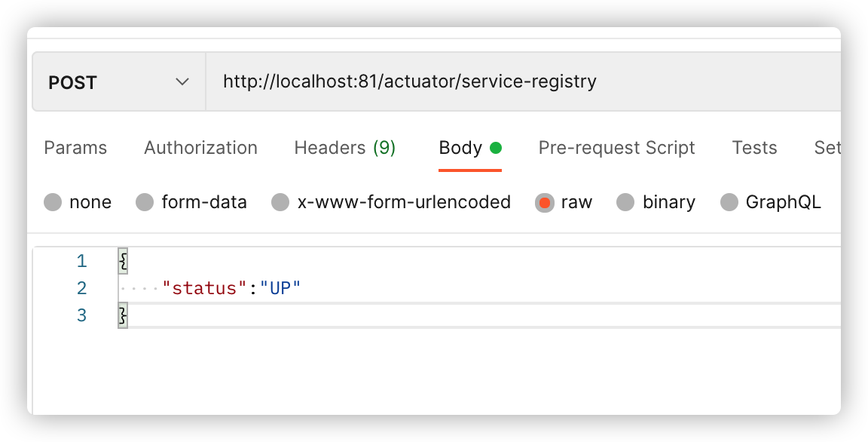This screenshot has width=868, height=442.
Task: Choose the form-data radio option
Action: tap(145, 202)
